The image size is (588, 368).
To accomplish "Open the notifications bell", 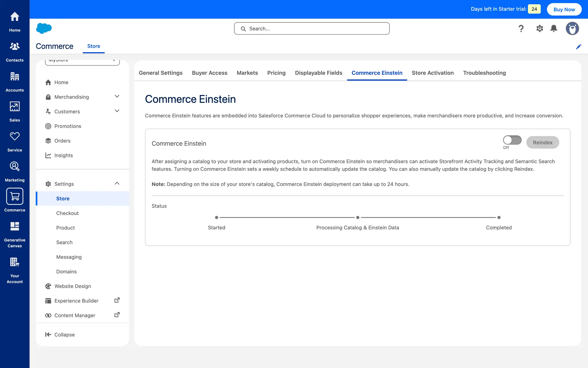I will click(554, 29).
